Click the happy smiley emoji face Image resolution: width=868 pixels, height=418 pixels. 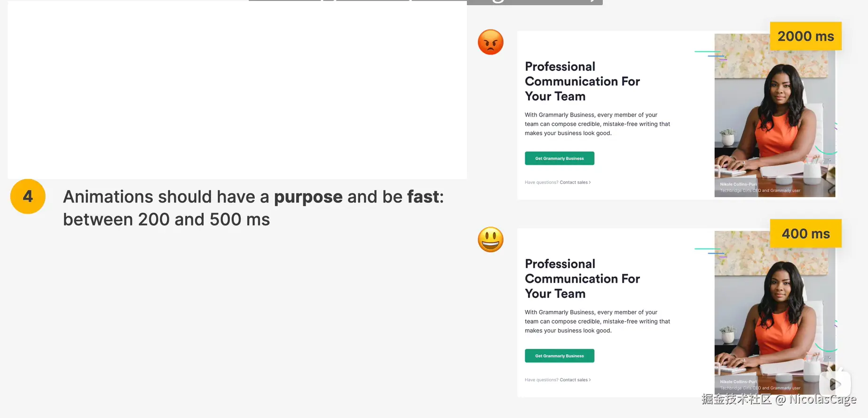(x=490, y=240)
